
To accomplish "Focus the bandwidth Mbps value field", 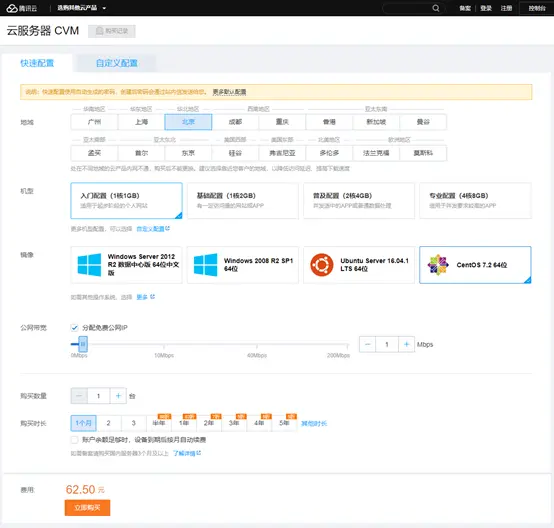I will click(x=387, y=344).
